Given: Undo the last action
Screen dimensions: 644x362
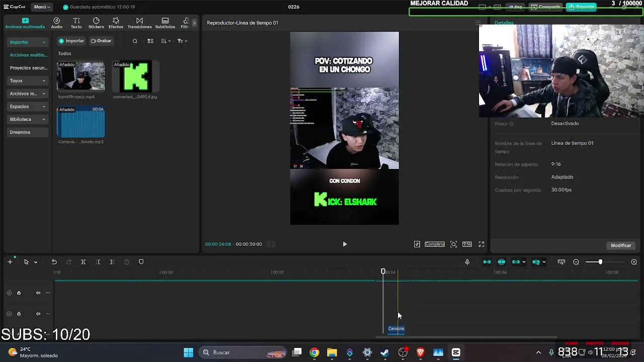Looking at the screenshot, I should 54,262.
